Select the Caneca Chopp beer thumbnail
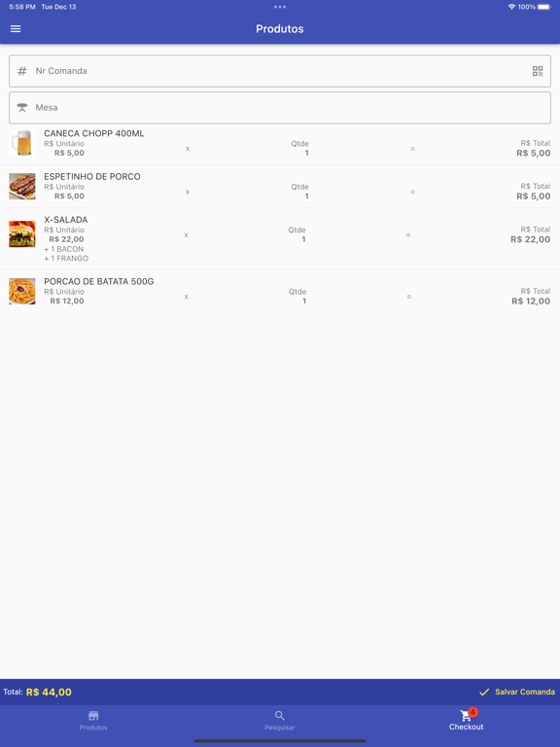The width and height of the screenshot is (560, 747). click(x=22, y=143)
